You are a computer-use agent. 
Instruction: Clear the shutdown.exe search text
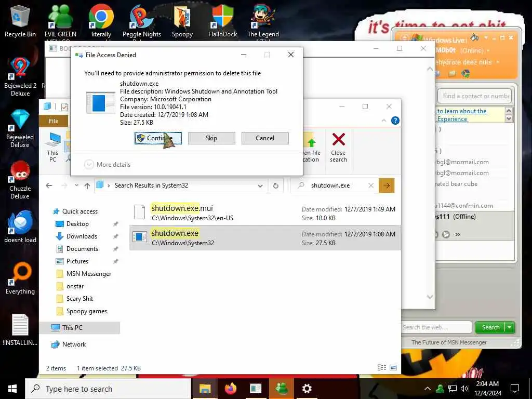[x=371, y=185]
